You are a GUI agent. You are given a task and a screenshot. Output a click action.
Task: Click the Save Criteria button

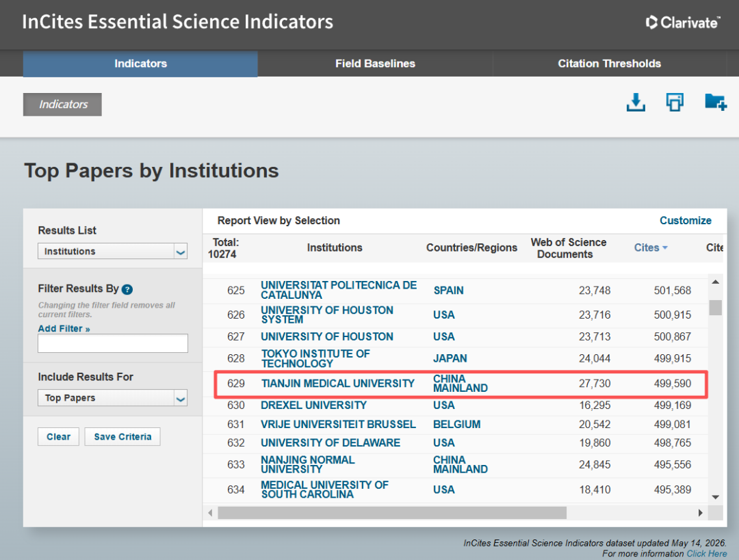pos(122,437)
